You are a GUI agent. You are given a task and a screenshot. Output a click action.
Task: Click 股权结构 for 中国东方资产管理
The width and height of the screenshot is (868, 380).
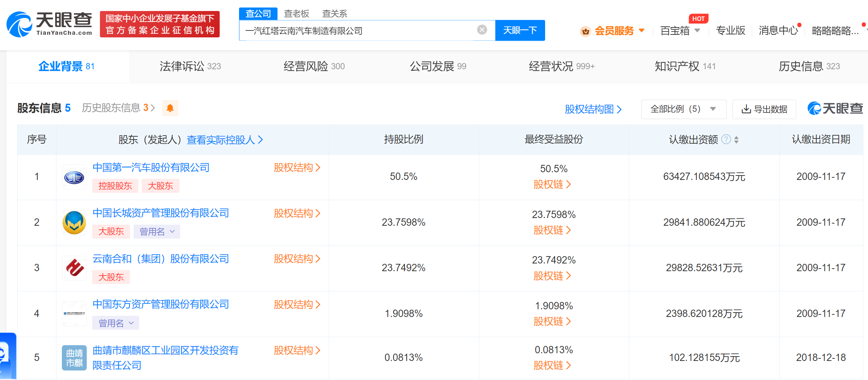[x=297, y=305]
